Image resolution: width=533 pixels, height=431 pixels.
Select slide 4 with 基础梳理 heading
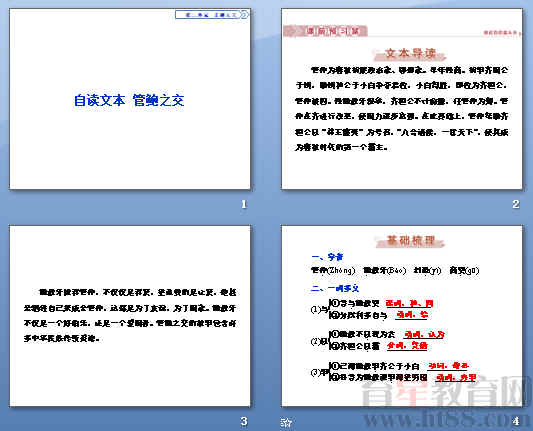[402, 316]
